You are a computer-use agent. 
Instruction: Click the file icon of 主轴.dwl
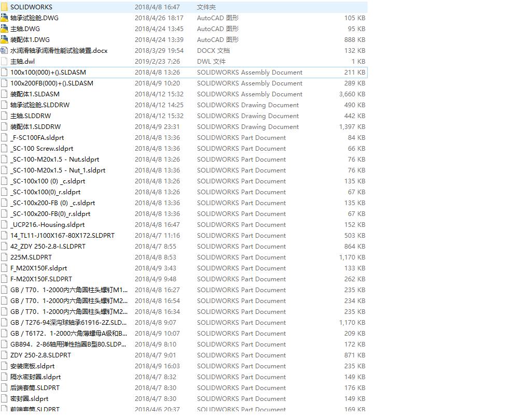[4, 61]
